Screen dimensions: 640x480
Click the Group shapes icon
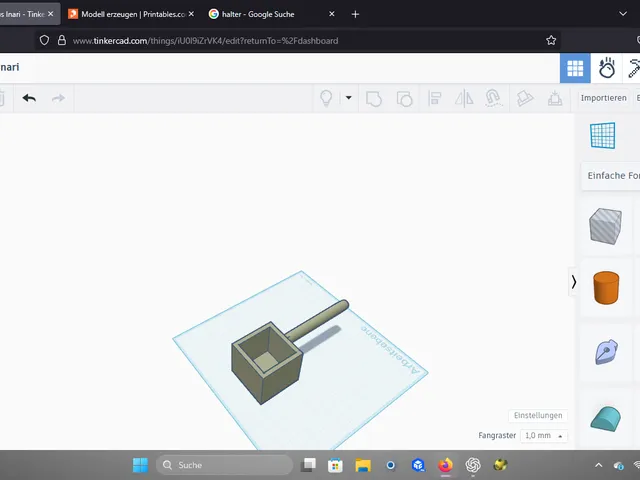(x=373, y=98)
